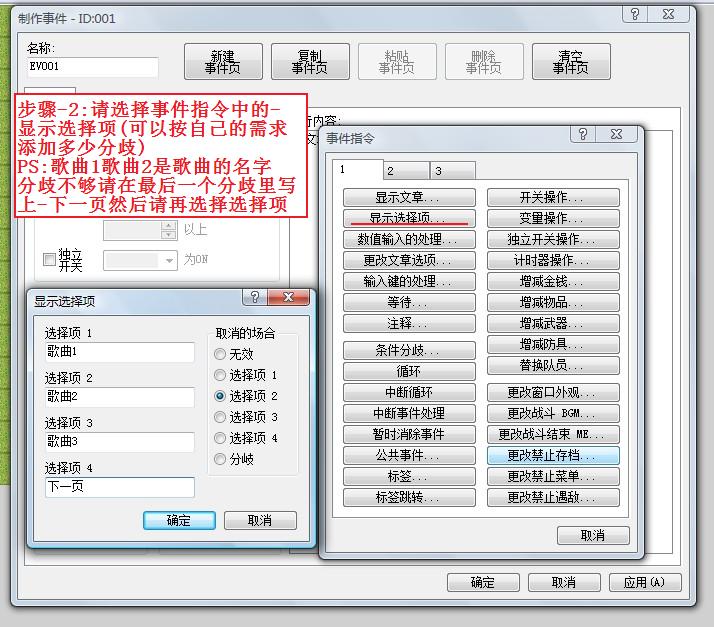This screenshot has width=714, height=627.
Task: Switch to tab 1 in 事件指令
Action: [x=357, y=170]
